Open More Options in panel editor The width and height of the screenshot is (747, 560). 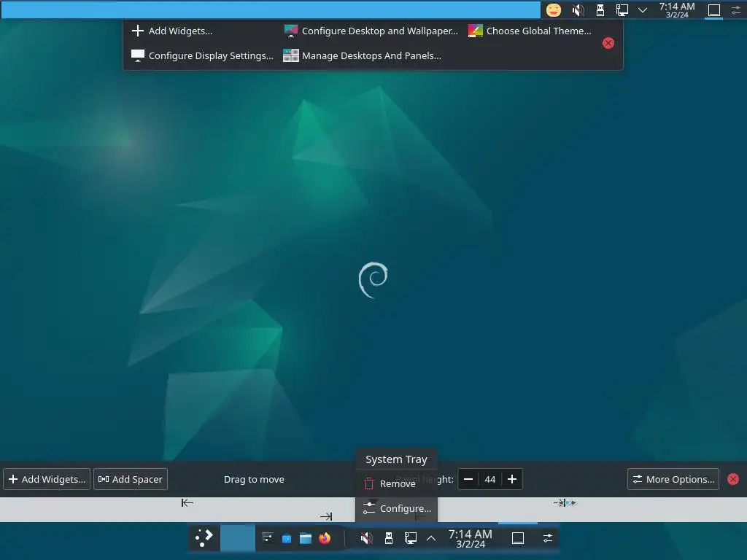point(673,479)
